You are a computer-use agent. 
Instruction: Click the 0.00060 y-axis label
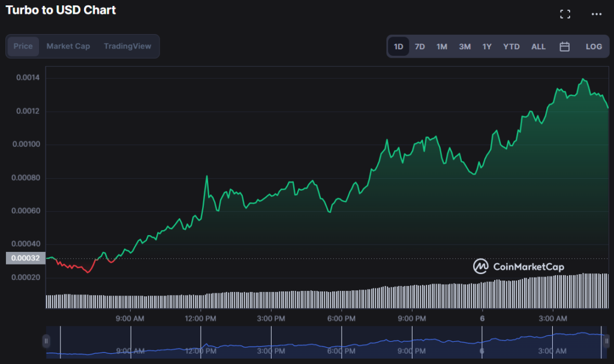point(26,211)
